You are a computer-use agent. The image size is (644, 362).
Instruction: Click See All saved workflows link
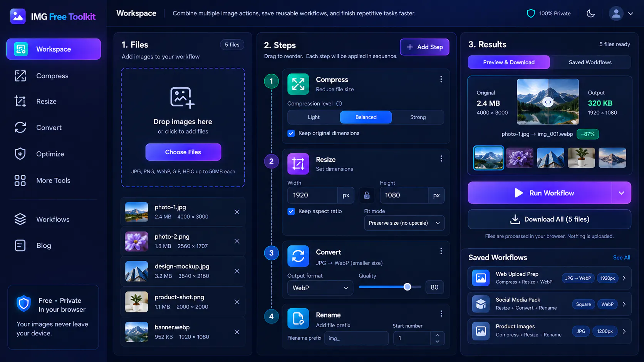(x=621, y=257)
